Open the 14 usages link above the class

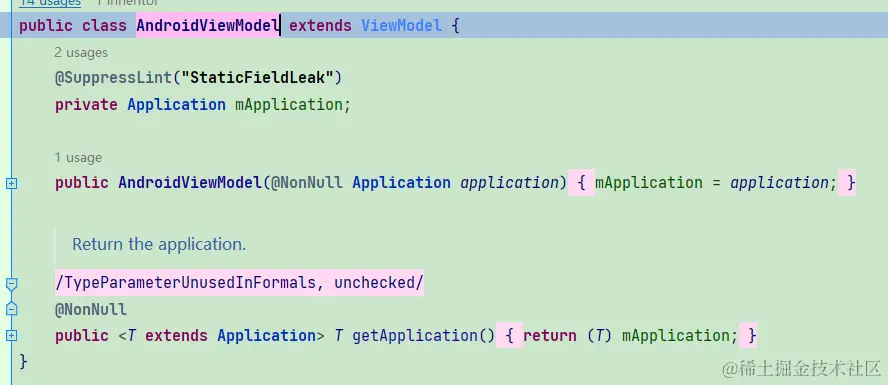pos(50,3)
